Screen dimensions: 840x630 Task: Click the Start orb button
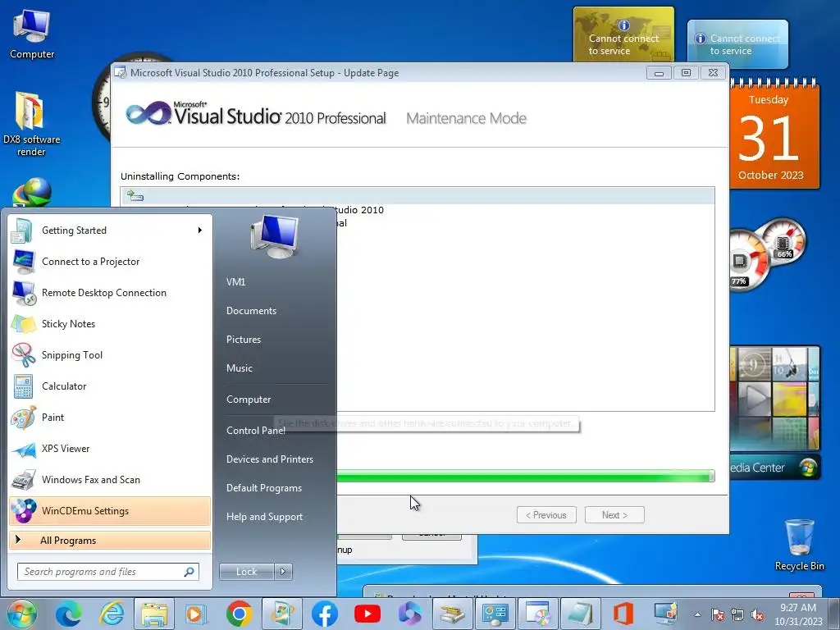(21, 614)
